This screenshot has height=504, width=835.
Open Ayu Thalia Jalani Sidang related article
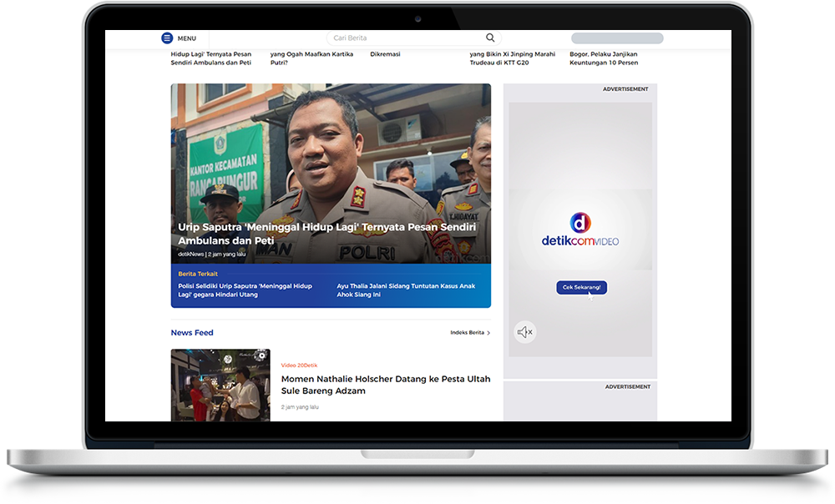tap(406, 290)
